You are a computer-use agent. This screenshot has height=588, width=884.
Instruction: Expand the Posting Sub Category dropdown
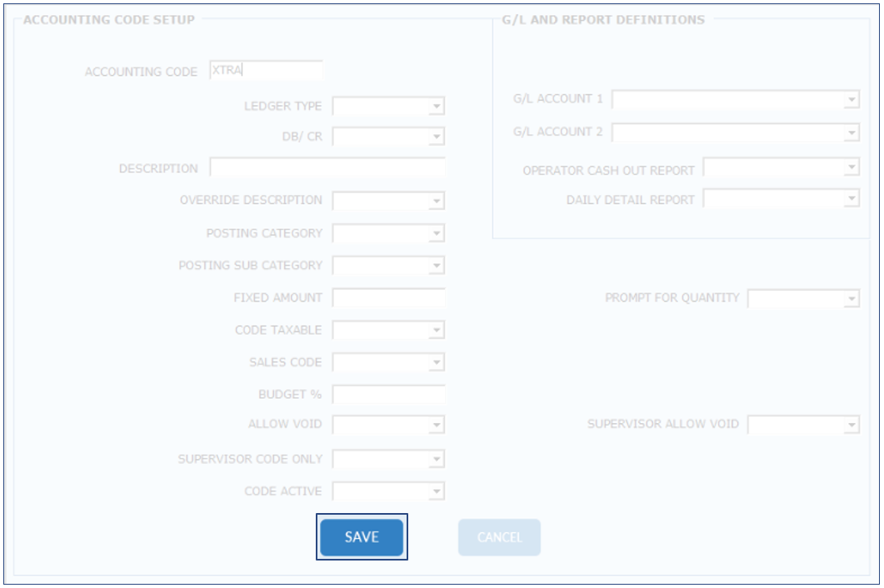click(x=388, y=267)
